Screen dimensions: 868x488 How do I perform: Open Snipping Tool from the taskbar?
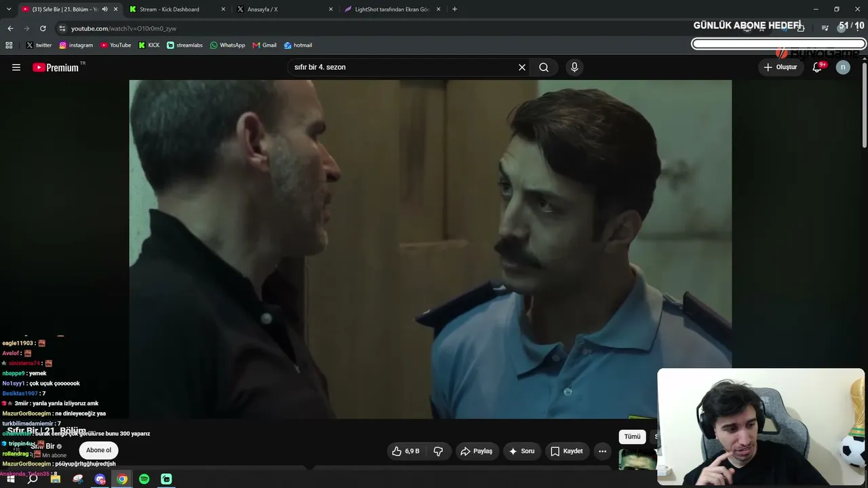[x=78, y=479]
